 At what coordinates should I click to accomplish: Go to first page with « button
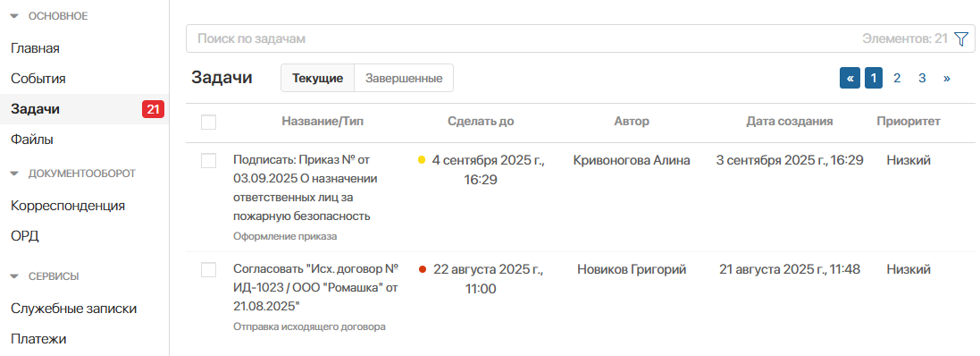[850, 78]
